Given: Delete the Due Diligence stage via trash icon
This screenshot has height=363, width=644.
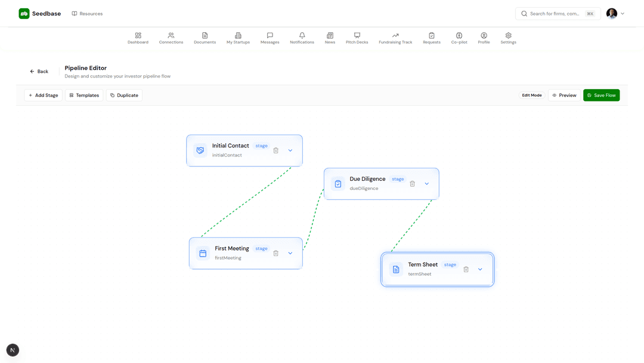Looking at the screenshot, I should click(x=412, y=183).
